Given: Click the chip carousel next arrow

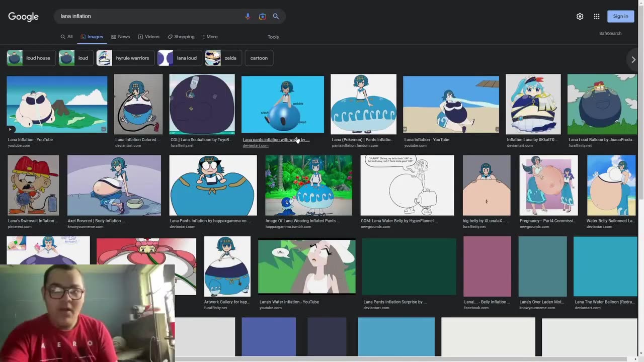Looking at the screenshot, I should pyautogui.click(x=633, y=59).
